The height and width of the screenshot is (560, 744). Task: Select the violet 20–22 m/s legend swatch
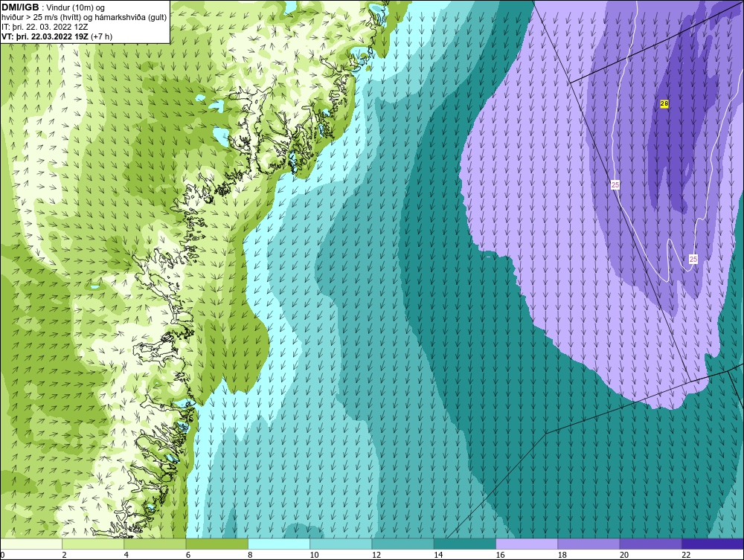click(x=651, y=544)
